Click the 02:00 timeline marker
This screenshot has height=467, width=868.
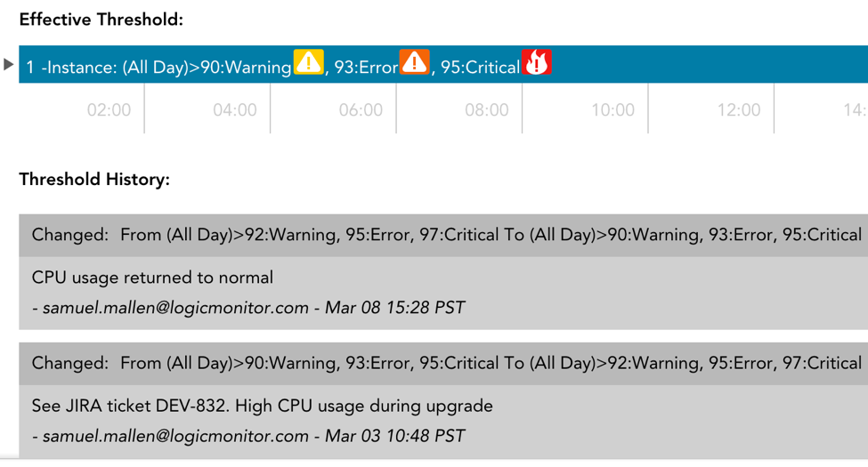[109, 109]
